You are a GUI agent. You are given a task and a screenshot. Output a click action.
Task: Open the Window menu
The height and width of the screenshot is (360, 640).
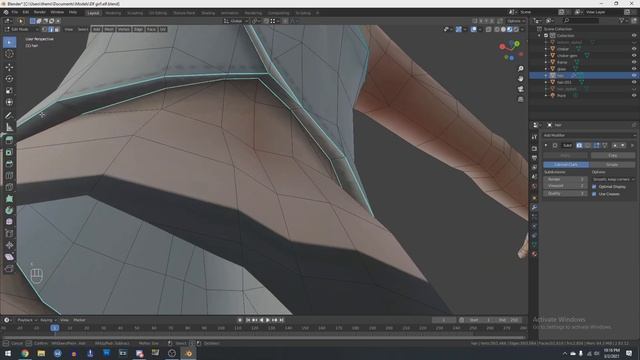[57, 12]
